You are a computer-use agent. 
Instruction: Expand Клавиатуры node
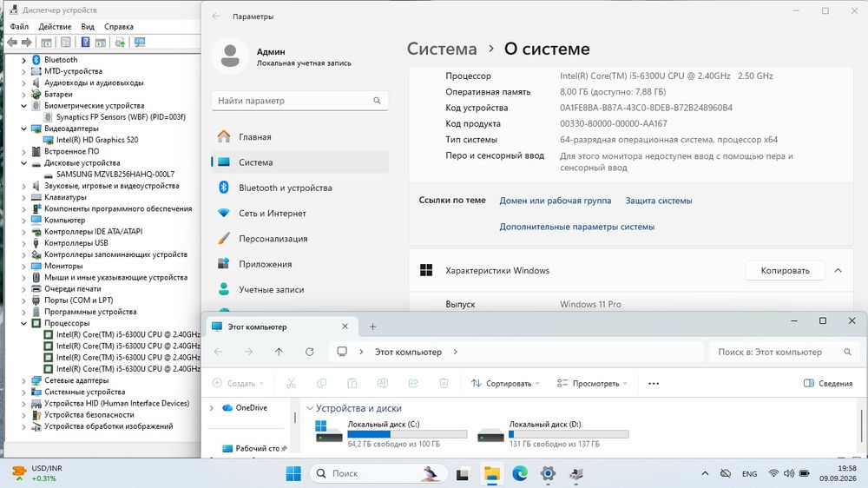(23, 197)
